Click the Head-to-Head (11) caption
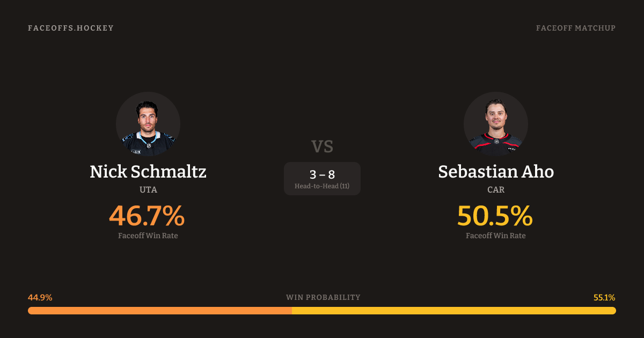The image size is (644, 338). tap(322, 186)
